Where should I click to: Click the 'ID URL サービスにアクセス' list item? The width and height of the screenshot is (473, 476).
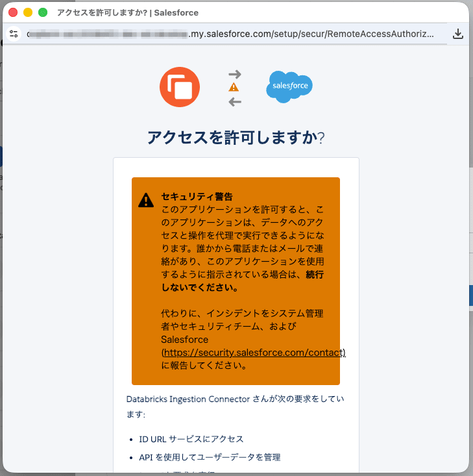click(x=191, y=439)
